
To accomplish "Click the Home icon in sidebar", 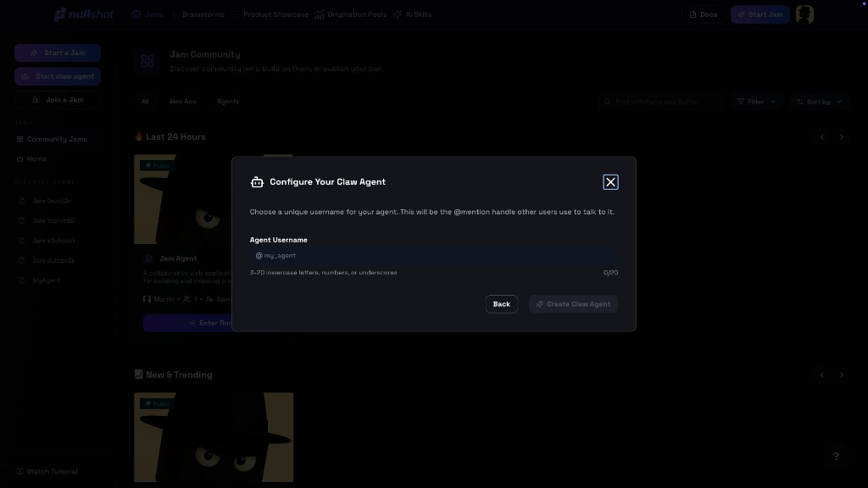I will 20,159.
